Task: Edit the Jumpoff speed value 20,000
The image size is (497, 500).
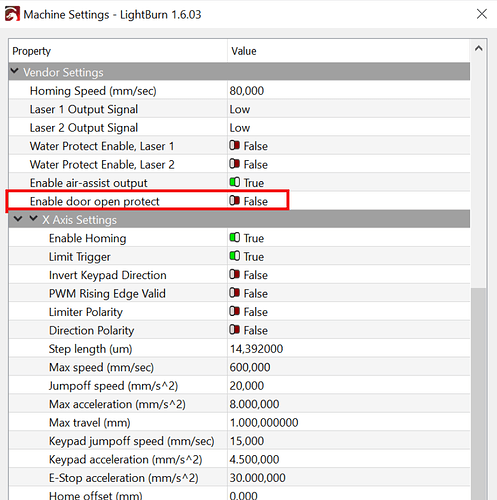Action: pyautogui.click(x=247, y=386)
